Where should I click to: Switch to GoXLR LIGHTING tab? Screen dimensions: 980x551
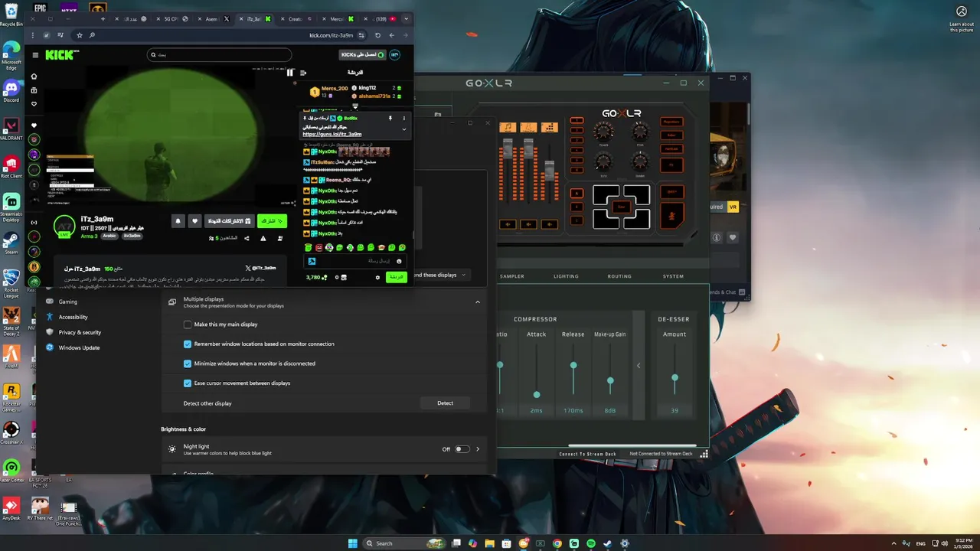tap(567, 276)
